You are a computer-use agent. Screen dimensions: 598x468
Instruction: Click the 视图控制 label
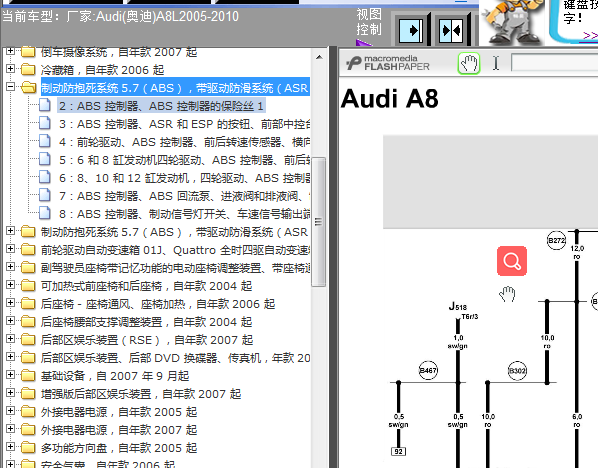click(369, 22)
